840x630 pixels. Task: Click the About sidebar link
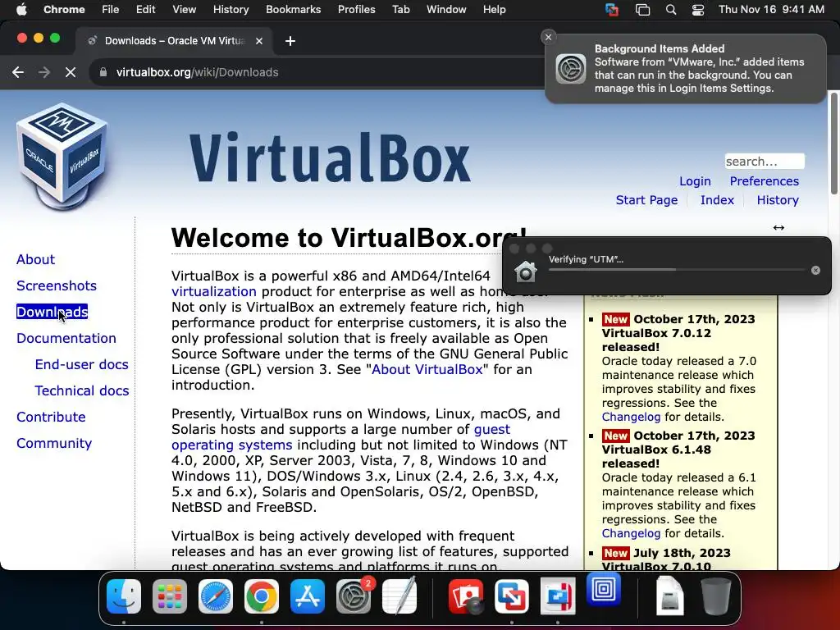coord(35,259)
